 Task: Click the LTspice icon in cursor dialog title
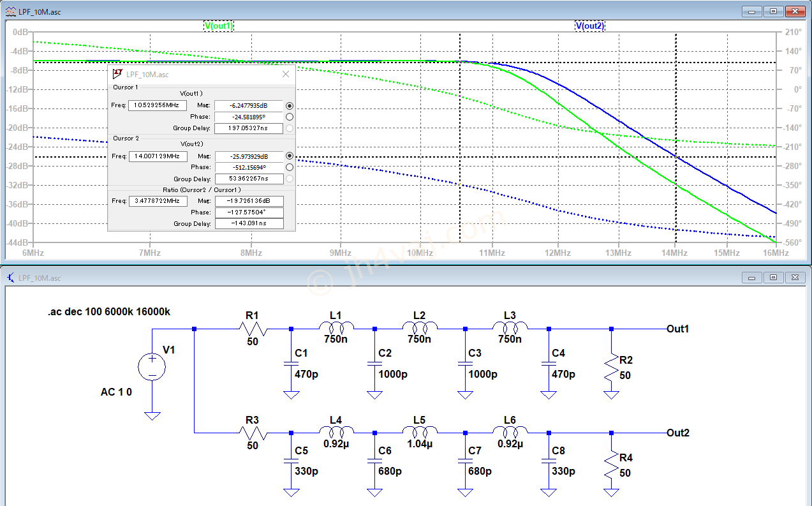[117, 74]
